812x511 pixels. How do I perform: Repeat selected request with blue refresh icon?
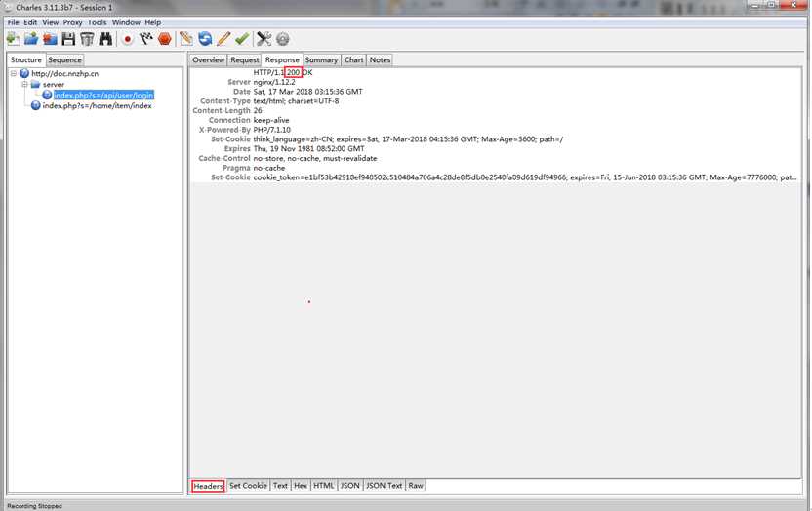point(205,39)
